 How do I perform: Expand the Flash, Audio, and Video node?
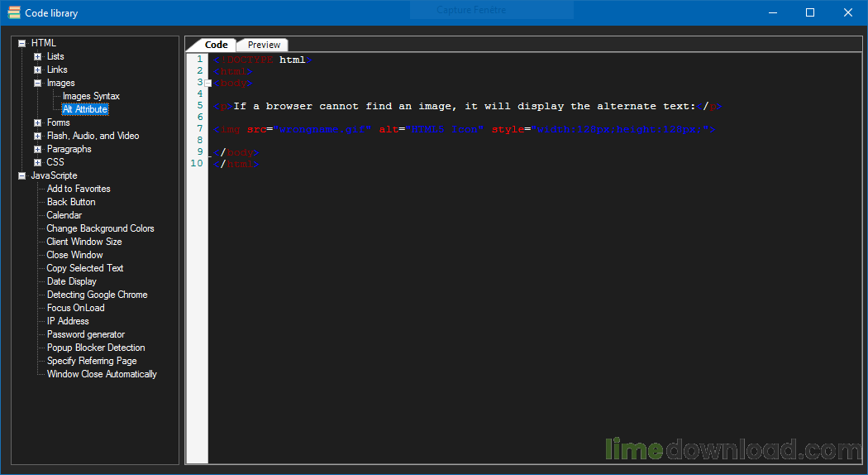click(x=38, y=136)
